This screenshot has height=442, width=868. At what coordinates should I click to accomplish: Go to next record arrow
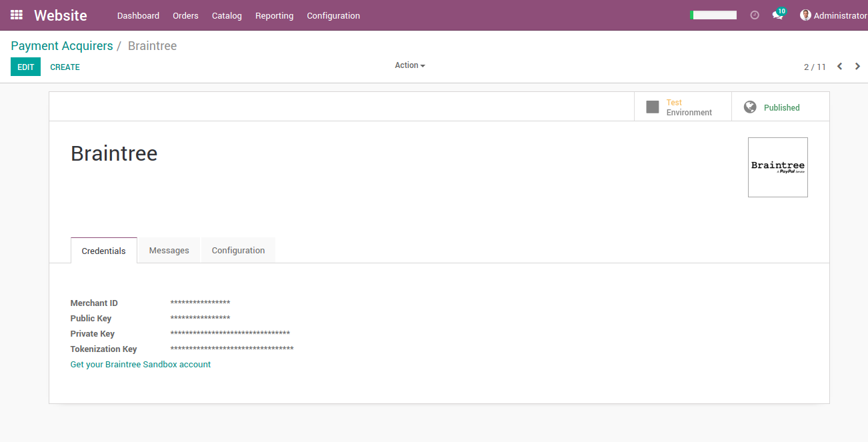click(857, 66)
